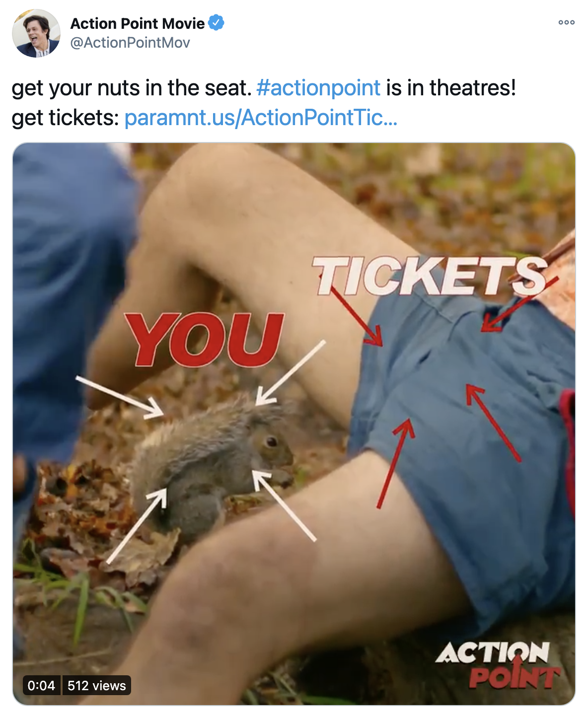
Task: Open the three-dot more options menu
Action: coord(566,22)
